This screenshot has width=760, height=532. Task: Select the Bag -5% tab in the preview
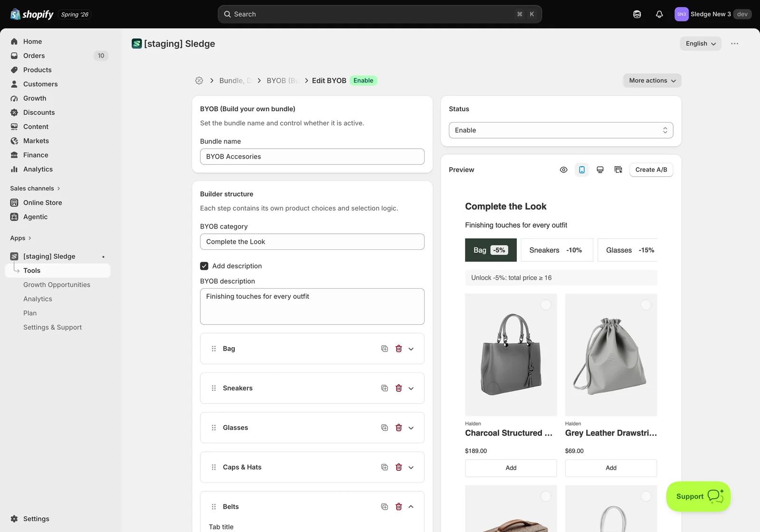tap(491, 250)
